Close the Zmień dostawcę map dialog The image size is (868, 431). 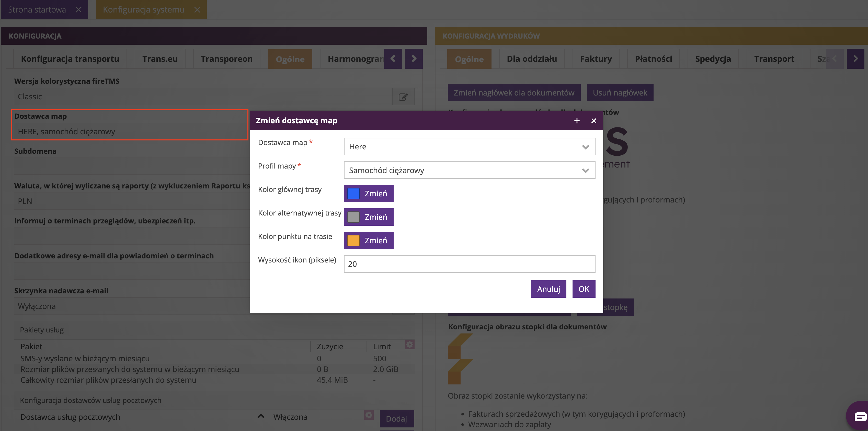pos(594,121)
